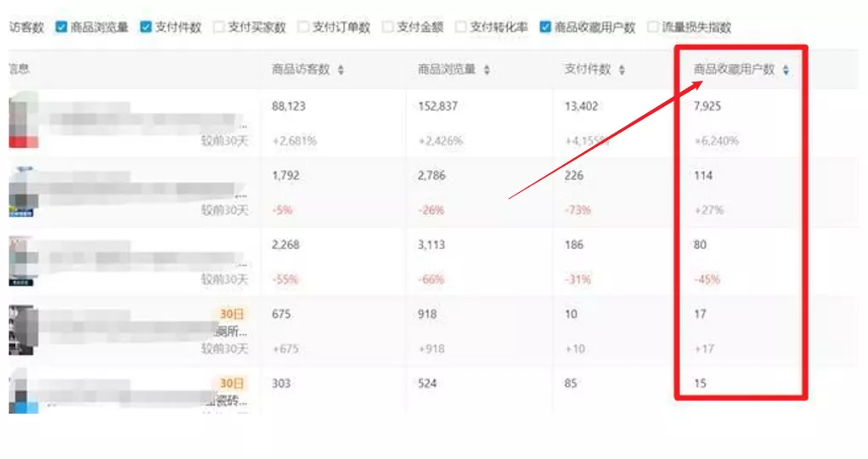Check the 支付金额 metric option

(x=388, y=27)
